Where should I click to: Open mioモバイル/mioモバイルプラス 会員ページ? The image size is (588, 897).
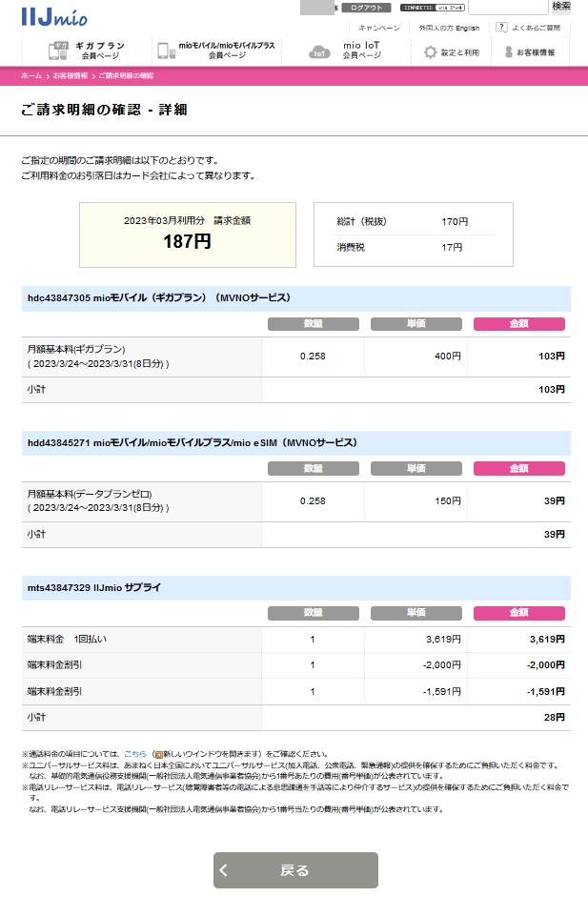coord(227,51)
